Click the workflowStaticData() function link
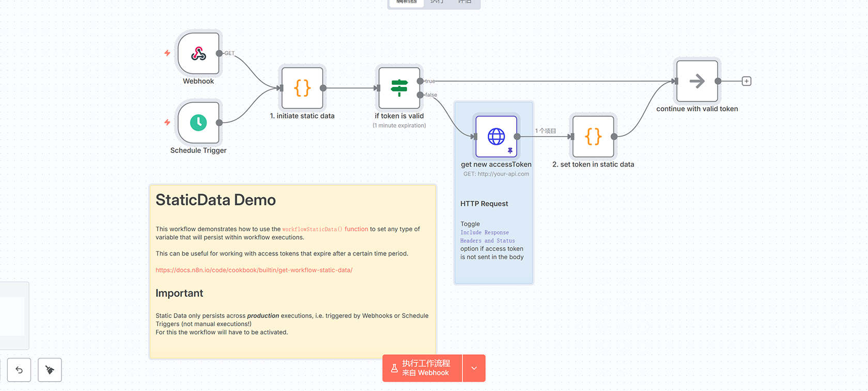 (325, 229)
